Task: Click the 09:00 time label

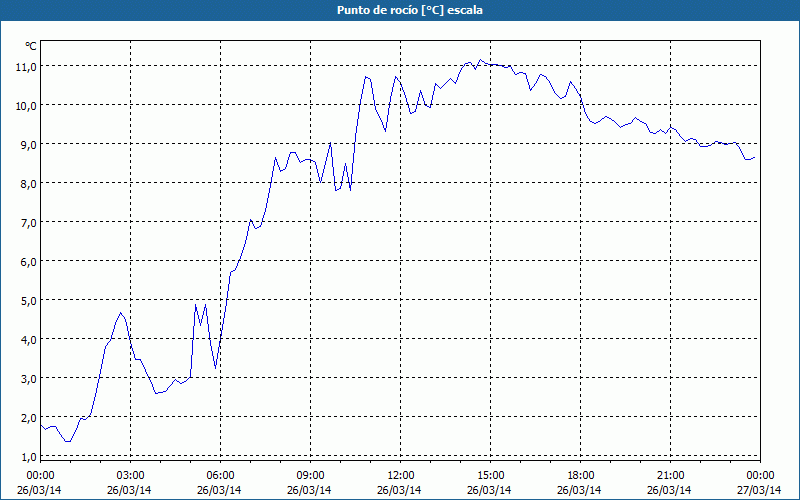Action: click(310, 475)
